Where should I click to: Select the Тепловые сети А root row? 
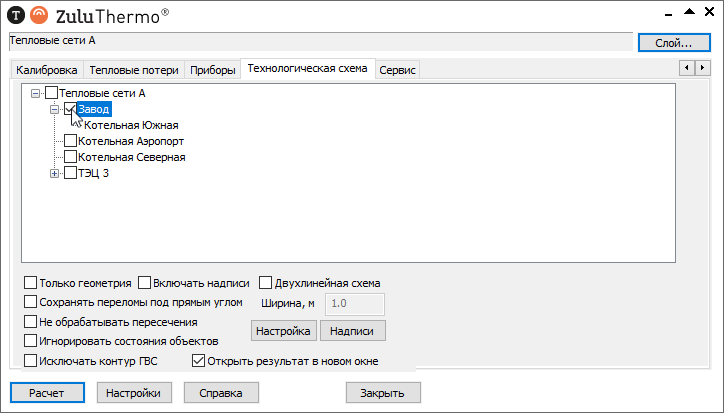(102, 93)
